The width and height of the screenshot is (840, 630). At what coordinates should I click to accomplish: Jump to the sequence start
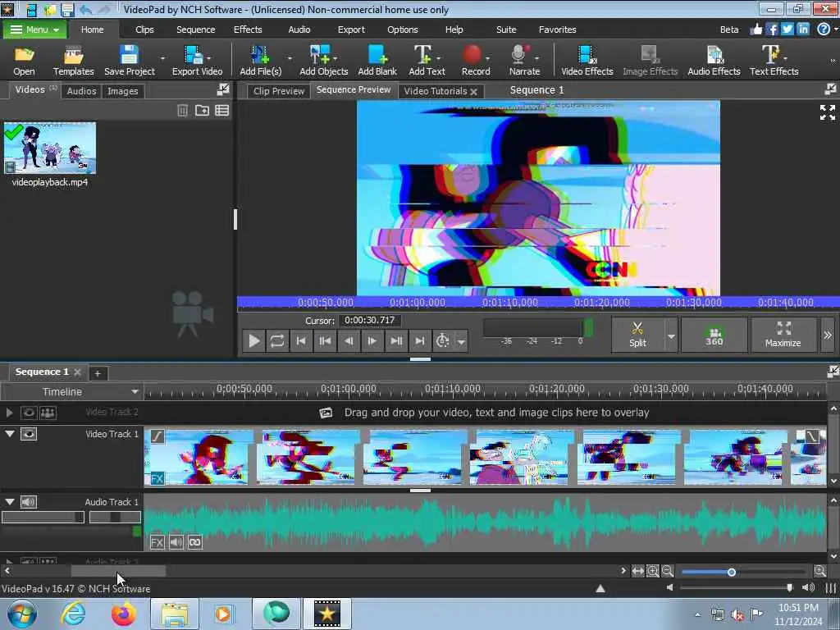click(301, 341)
